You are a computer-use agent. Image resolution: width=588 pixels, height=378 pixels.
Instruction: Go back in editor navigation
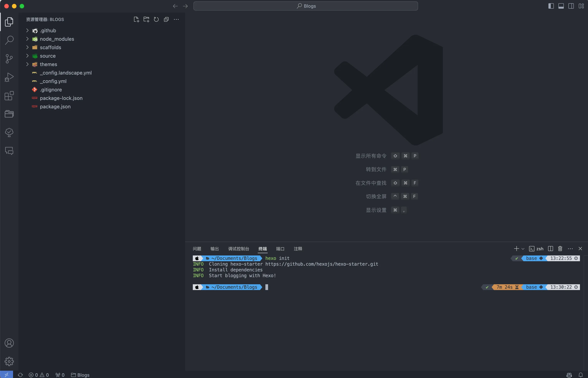pyautogui.click(x=175, y=6)
